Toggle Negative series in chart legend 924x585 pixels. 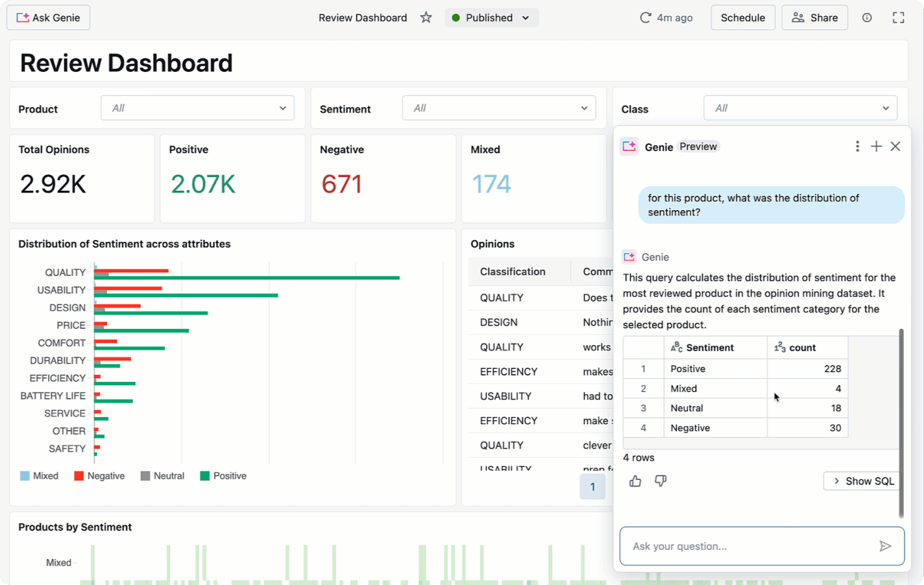(x=99, y=476)
